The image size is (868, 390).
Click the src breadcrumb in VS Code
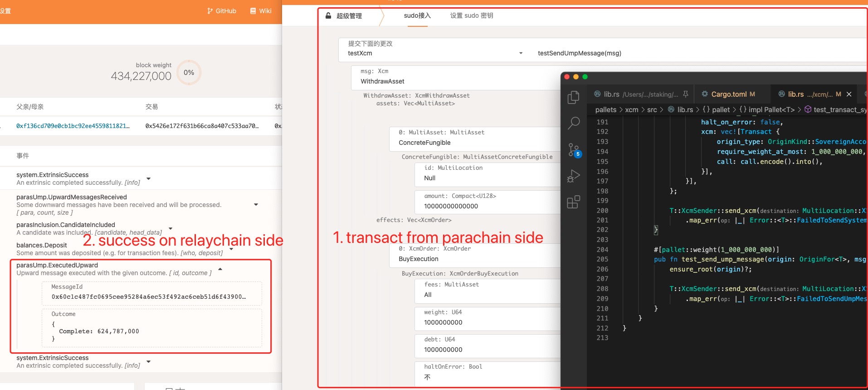(x=652, y=109)
